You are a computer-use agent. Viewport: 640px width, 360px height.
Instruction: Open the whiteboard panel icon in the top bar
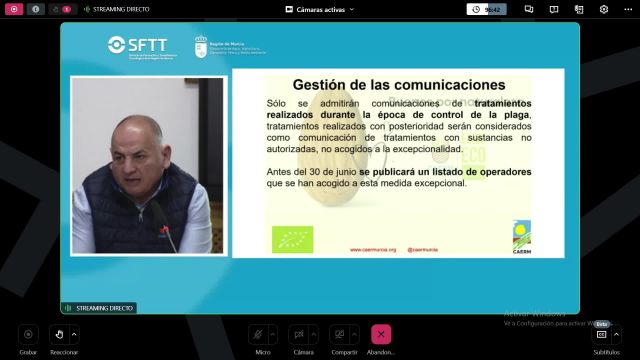click(x=554, y=9)
